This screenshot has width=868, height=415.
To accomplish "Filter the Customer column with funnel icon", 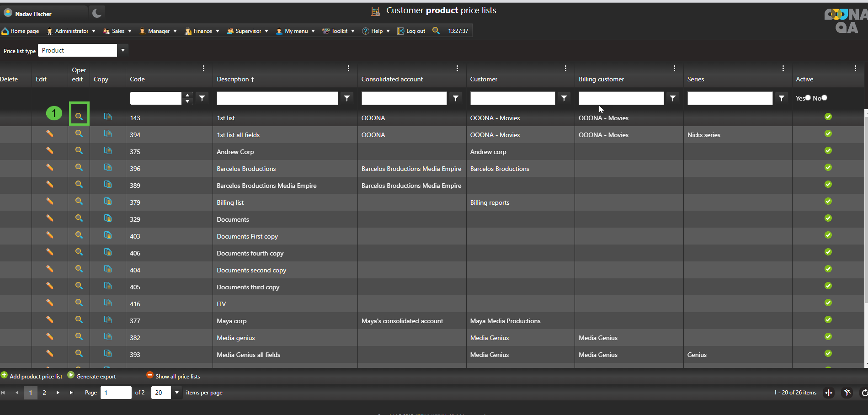I will pos(564,98).
